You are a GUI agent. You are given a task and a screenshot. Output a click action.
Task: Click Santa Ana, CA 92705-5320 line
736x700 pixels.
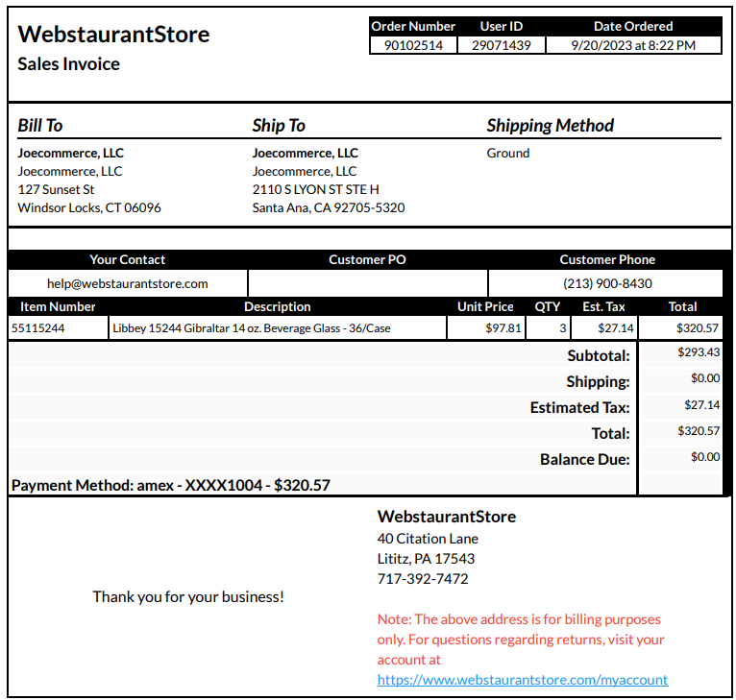point(329,207)
